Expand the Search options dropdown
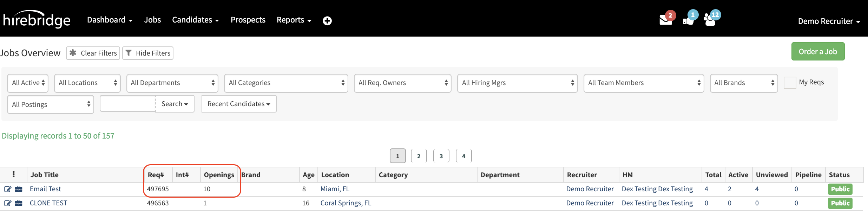This screenshot has width=868, height=211. [x=175, y=104]
